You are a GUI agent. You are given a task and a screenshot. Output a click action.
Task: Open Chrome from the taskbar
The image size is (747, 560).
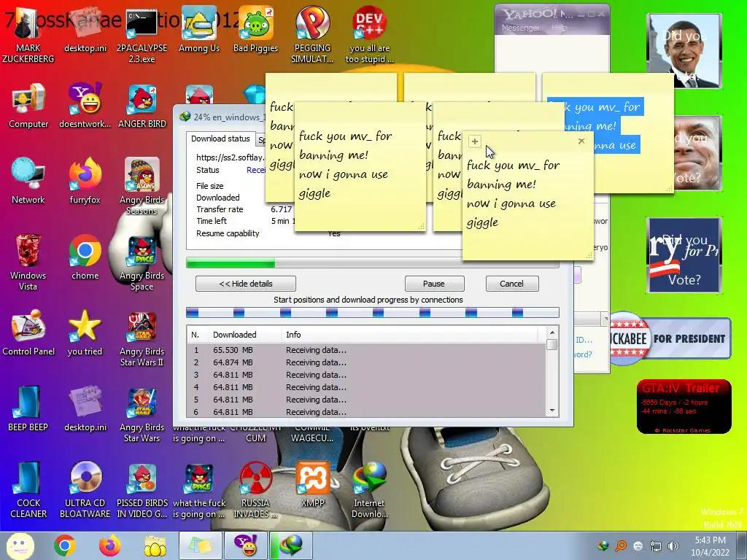point(65,545)
